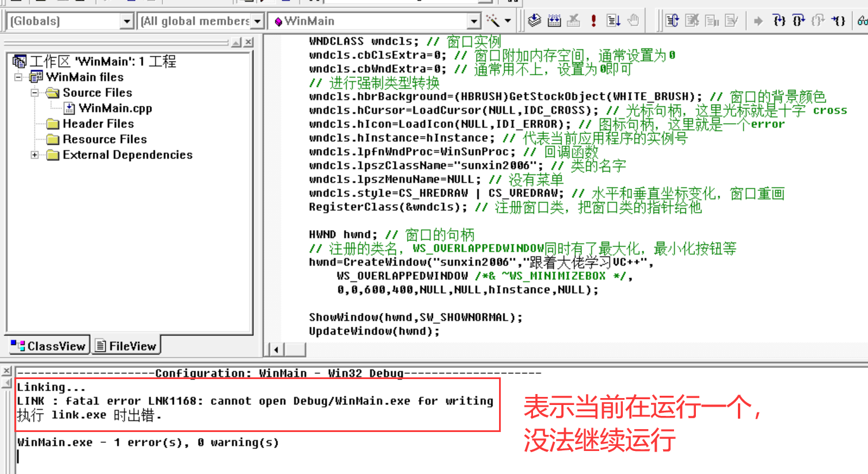Select External Dependencies in the tree
868x474 pixels.
127,155
